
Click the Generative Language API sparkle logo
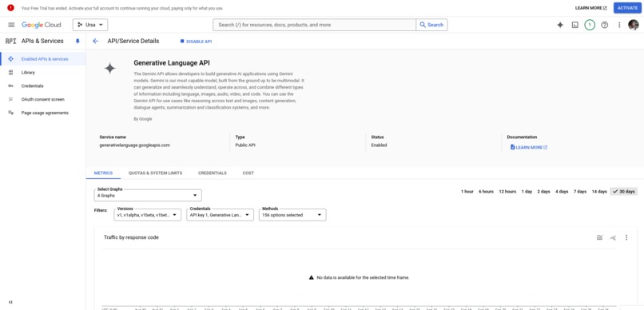(x=109, y=68)
